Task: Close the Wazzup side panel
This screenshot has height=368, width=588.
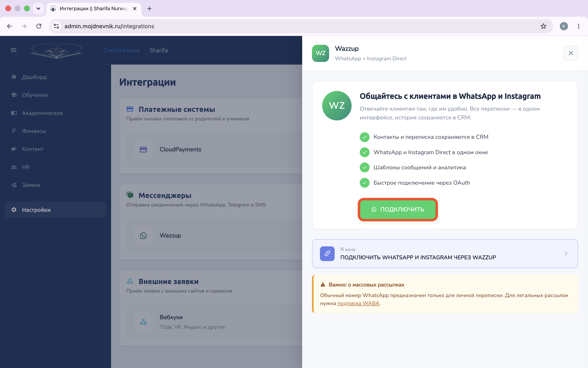Action: coord(571,53)
